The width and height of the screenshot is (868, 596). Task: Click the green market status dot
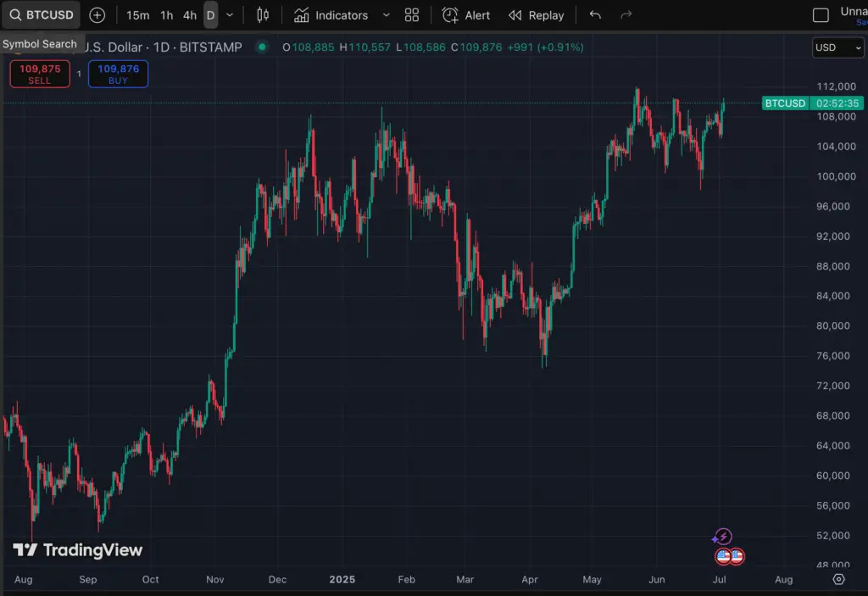point(262,47)
